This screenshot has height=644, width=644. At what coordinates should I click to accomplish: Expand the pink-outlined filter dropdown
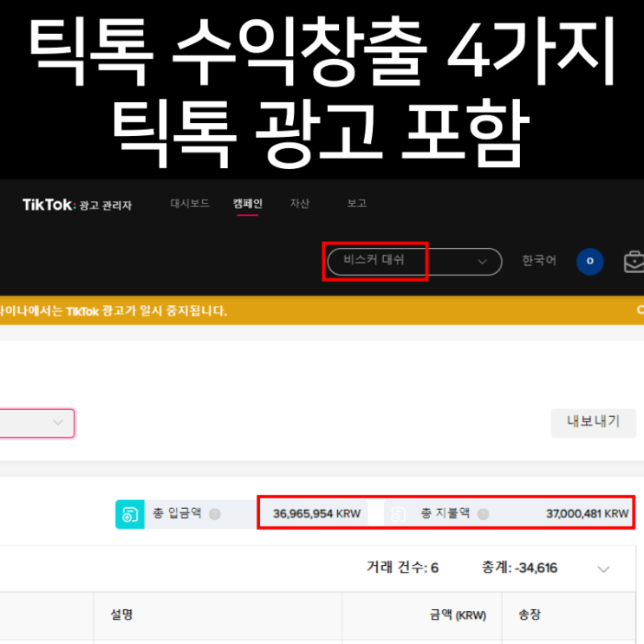coord(36,423)
